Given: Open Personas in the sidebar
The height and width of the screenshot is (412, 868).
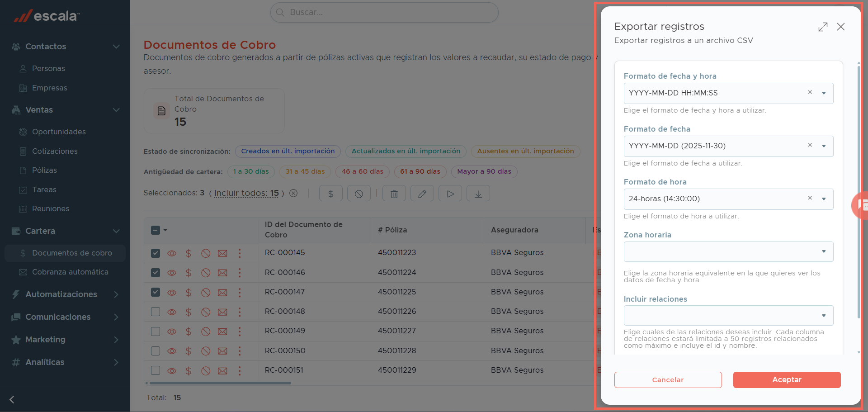Looking at the screenshot, I should (x=48, y=68).
